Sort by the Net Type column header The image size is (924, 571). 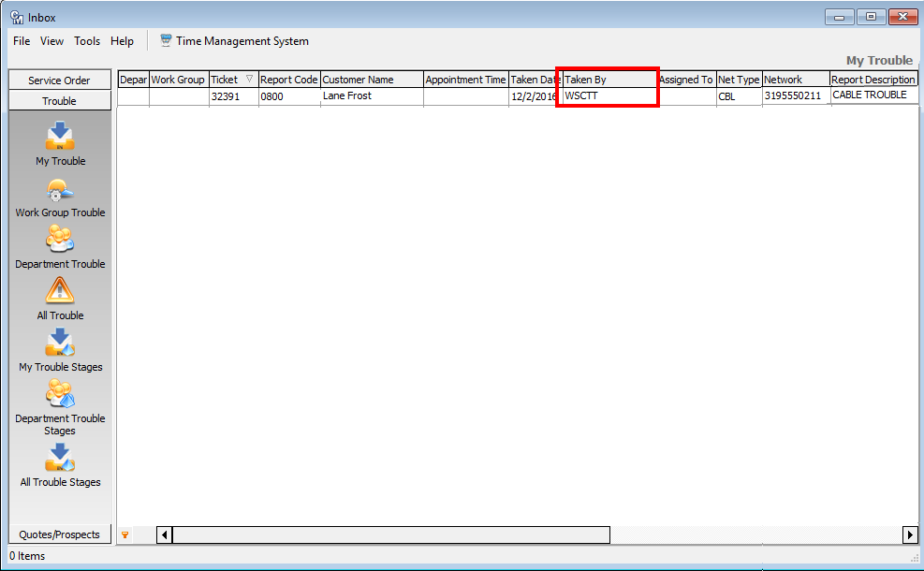739,80
